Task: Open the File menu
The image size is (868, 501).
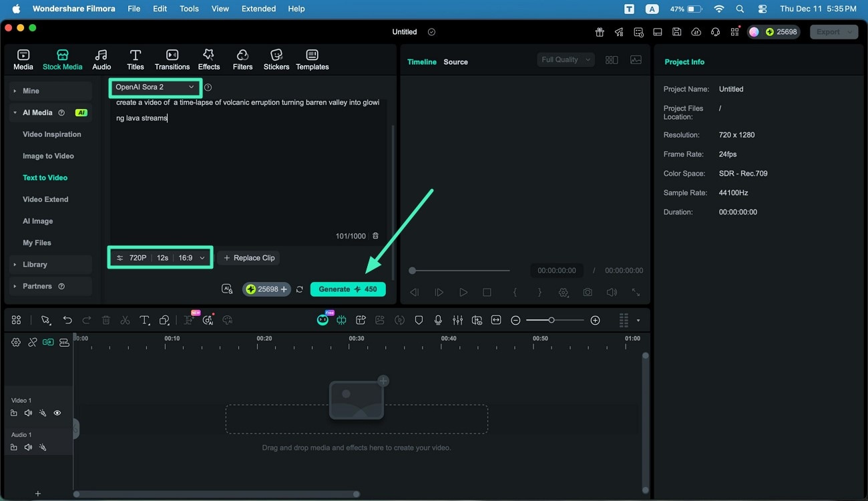Action: (x=134, y=9)
